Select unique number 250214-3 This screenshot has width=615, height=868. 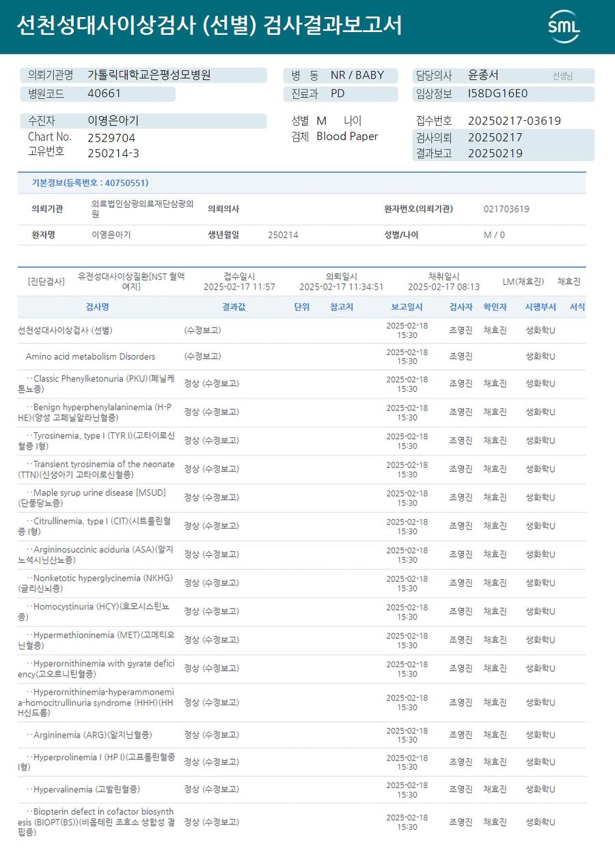click(x=113, y=153)
